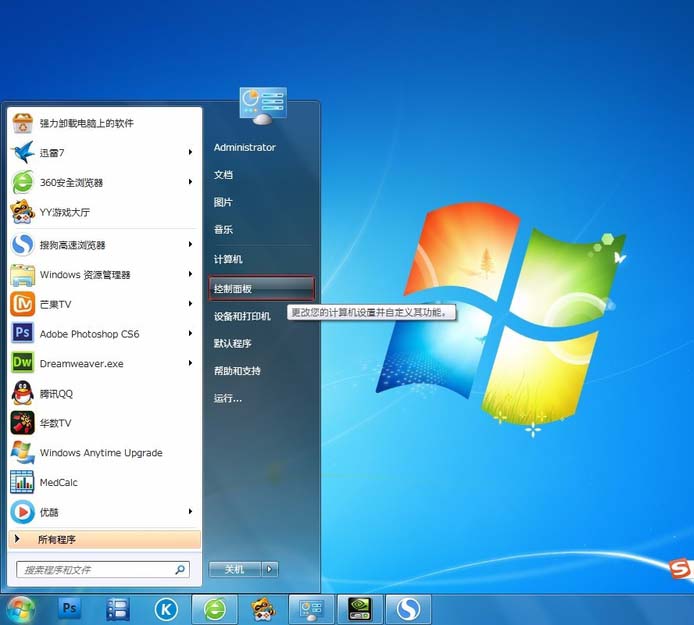
Task: Expand the 360安全浏览器 submenu arrow
Action: (190, 182)
